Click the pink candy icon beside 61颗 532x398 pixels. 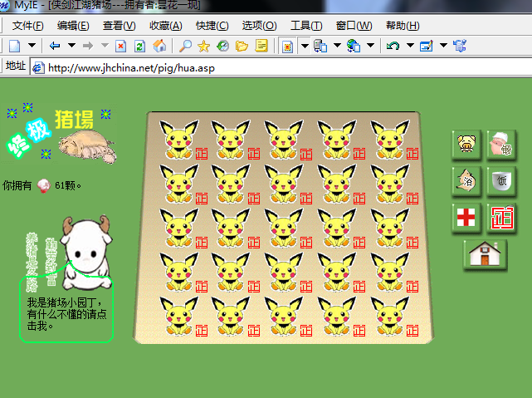tap(44, 186)
